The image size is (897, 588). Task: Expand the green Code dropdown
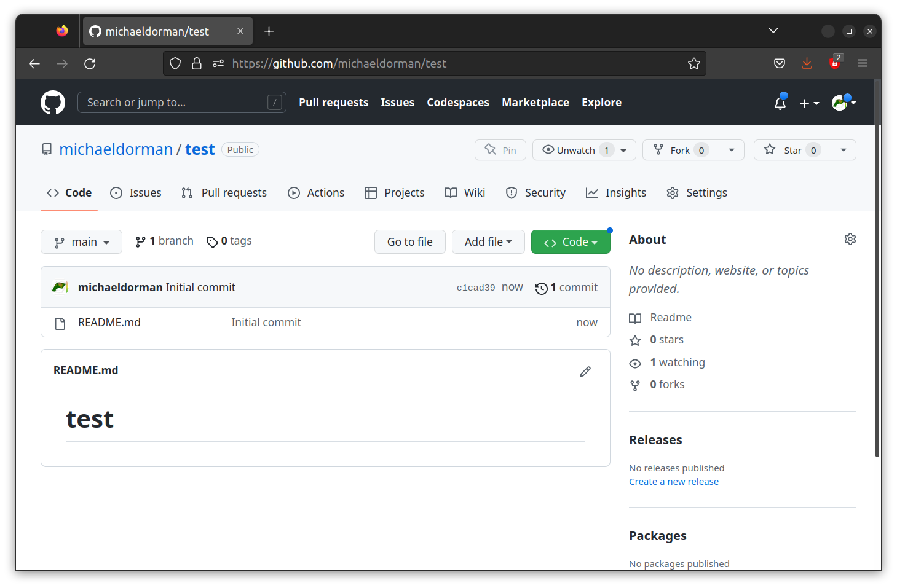point(570,241)
